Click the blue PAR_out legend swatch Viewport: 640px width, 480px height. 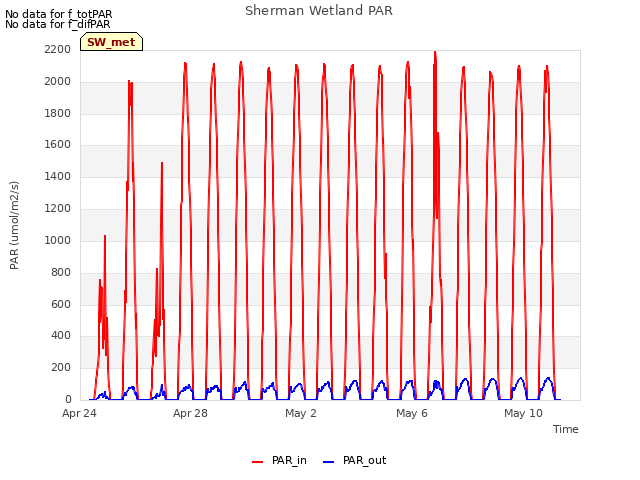click(328, 462)
